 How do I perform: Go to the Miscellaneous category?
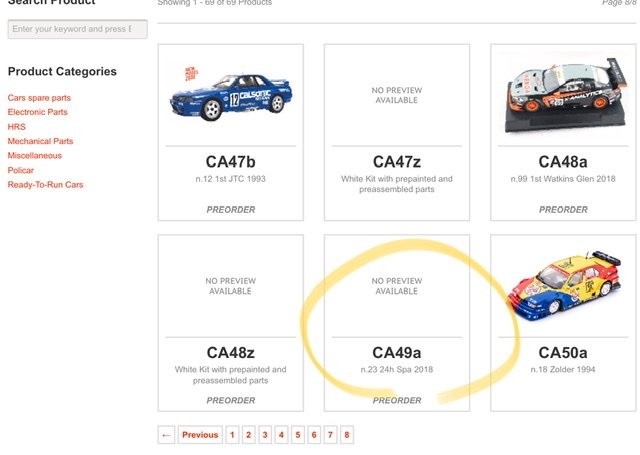point(35,155)
